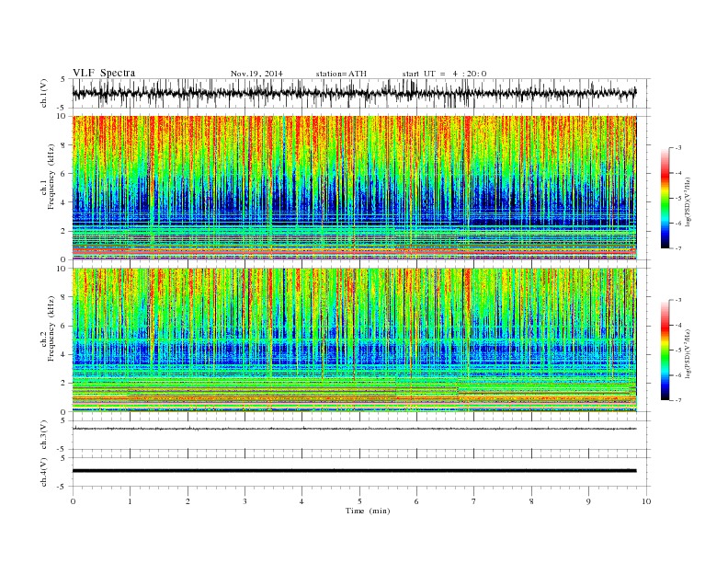Click time axis tick label "5"
This screenshot has height=563, width=728.
359,501
